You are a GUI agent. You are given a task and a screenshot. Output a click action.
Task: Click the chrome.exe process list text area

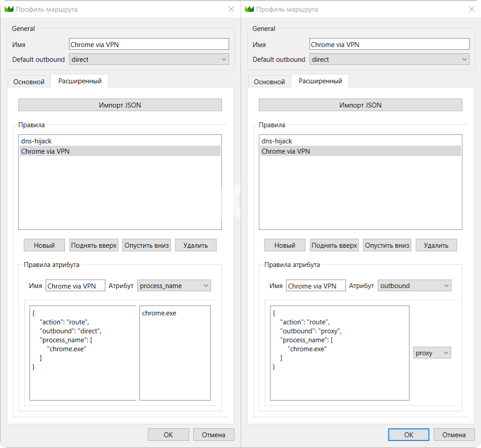(x=175, y=353)
